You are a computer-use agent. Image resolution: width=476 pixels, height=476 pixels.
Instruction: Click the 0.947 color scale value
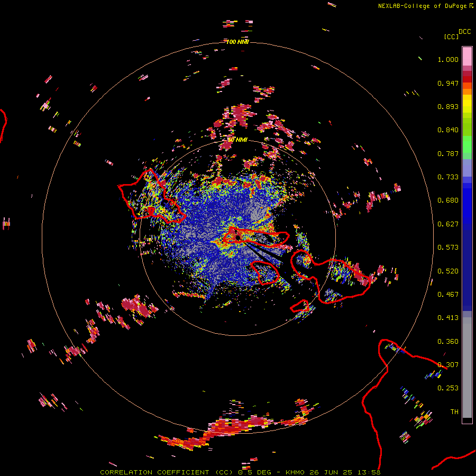click(x=448, y=83)
